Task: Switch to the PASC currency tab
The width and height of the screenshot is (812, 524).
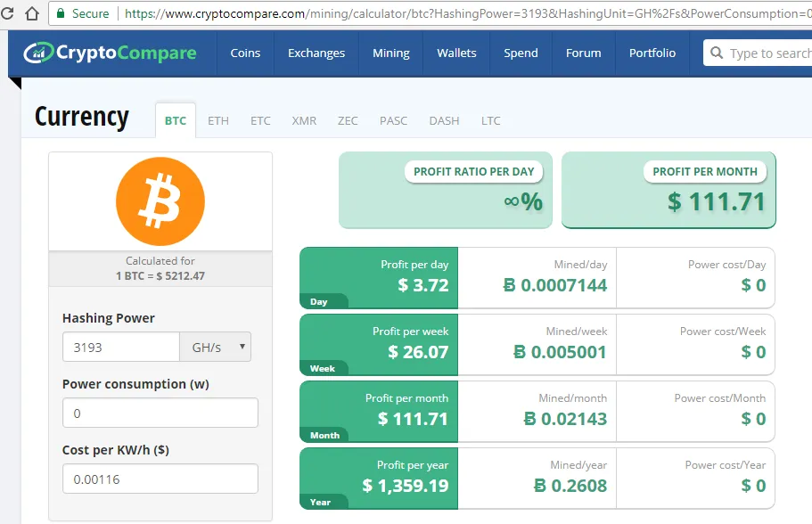Action: coord(394,120)
